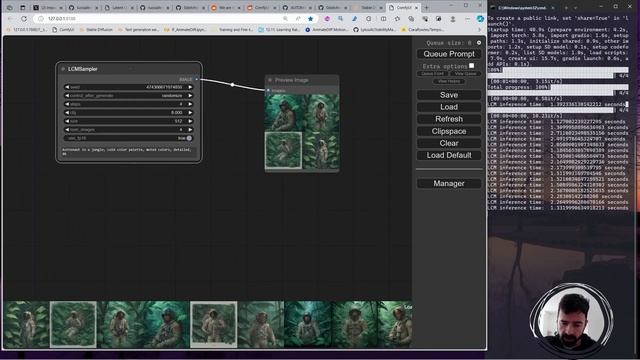Collapse the LCMSampler node via its title dot
Image resolution: width=640 pixels, height=360 pixels.
coord(63,69)
